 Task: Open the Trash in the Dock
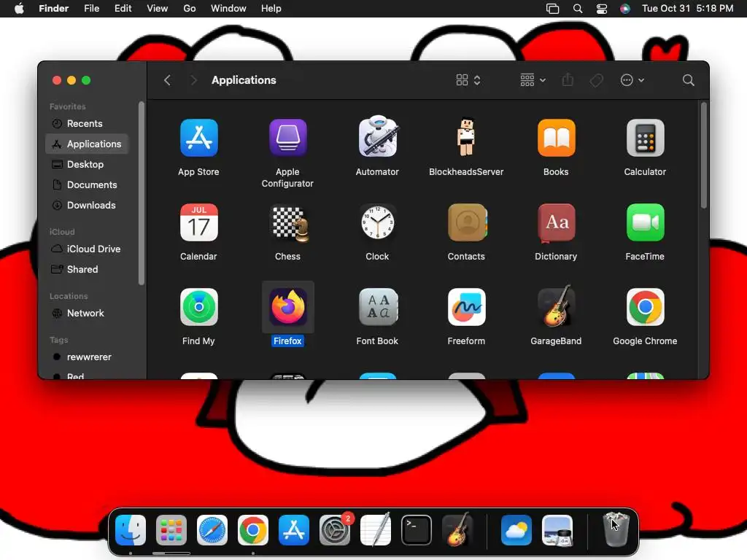(x=616, y=529)
